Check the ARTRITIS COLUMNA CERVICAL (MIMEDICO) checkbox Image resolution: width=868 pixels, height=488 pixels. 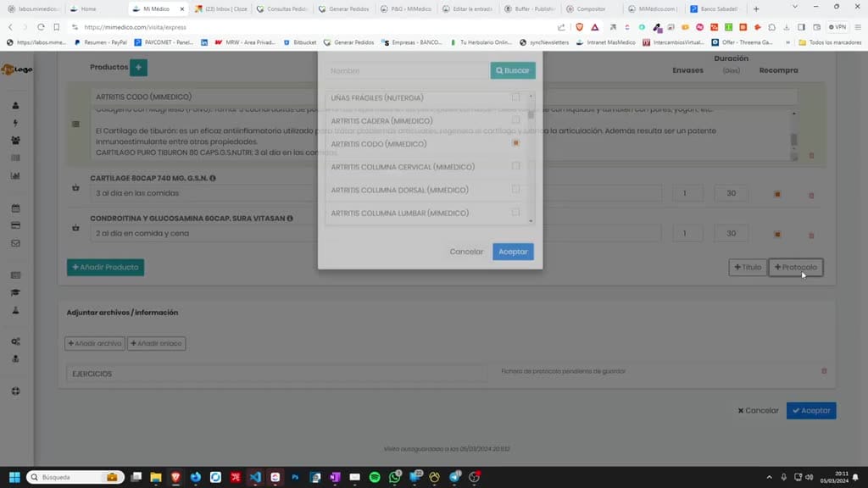[515, 166]
